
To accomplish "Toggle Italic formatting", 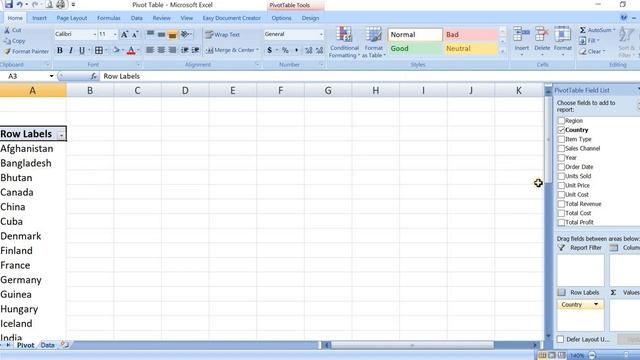I will point(71,50).
